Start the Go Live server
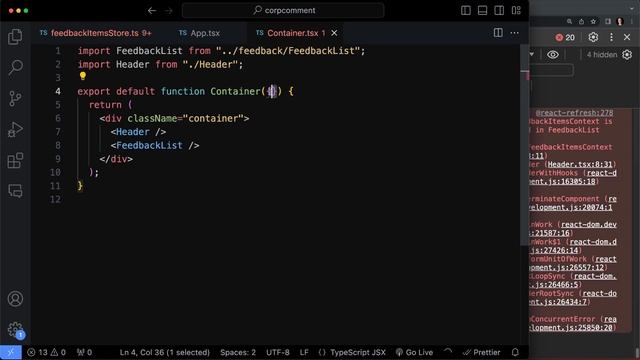640x360 pixels. (x=414, y=352)
